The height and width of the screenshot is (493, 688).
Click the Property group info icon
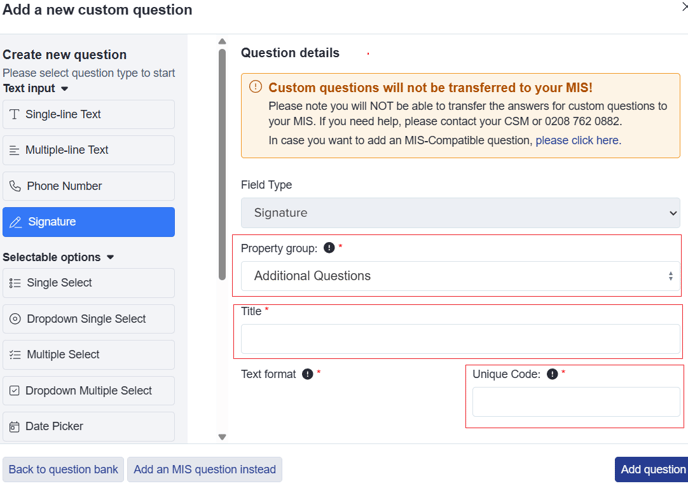point(329,248)
